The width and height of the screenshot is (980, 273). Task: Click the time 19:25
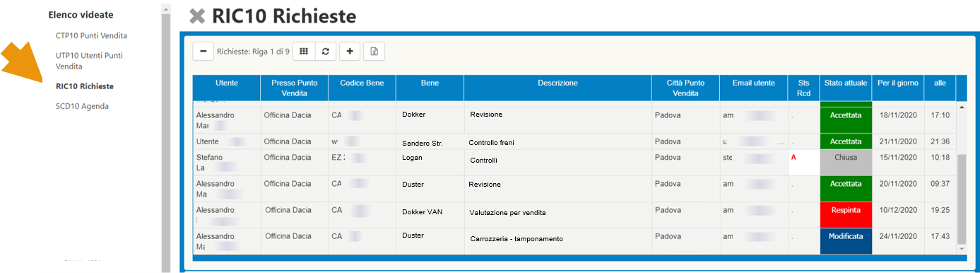[x=940, y=211]
